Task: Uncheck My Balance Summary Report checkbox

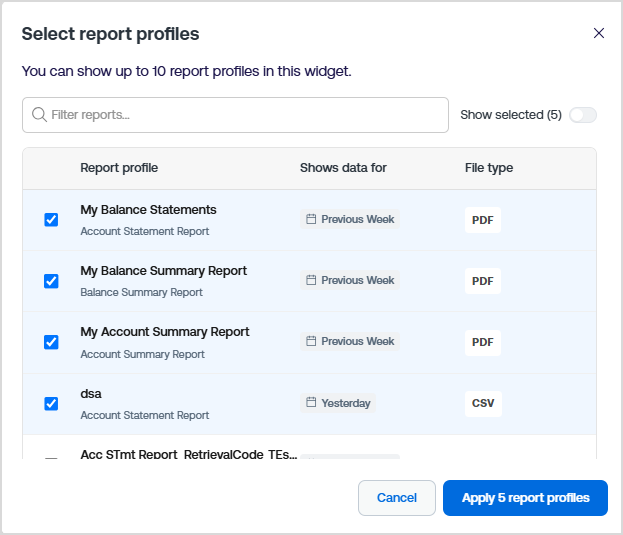Action: (x=51, y=281)
